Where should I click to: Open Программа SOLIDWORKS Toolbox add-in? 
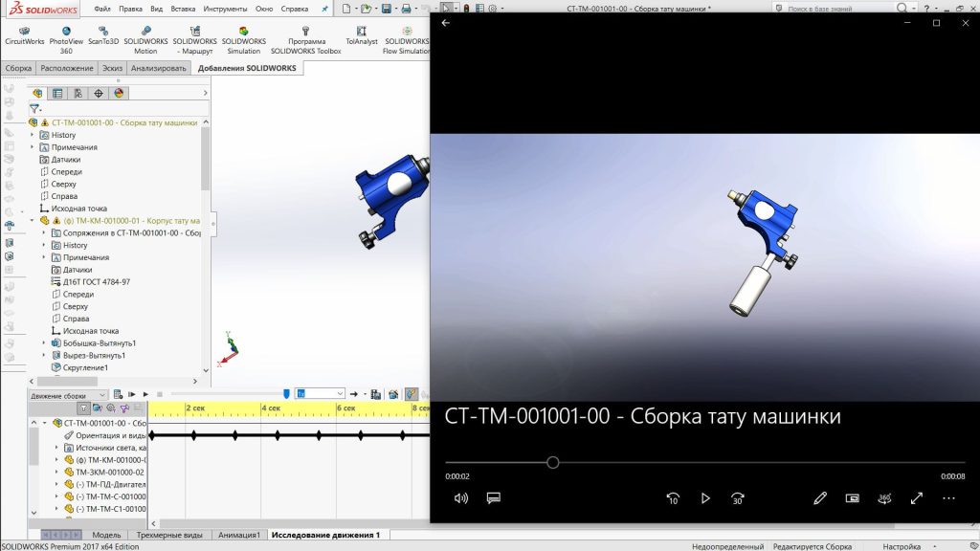pyautogui.click(x=305, y=40)
